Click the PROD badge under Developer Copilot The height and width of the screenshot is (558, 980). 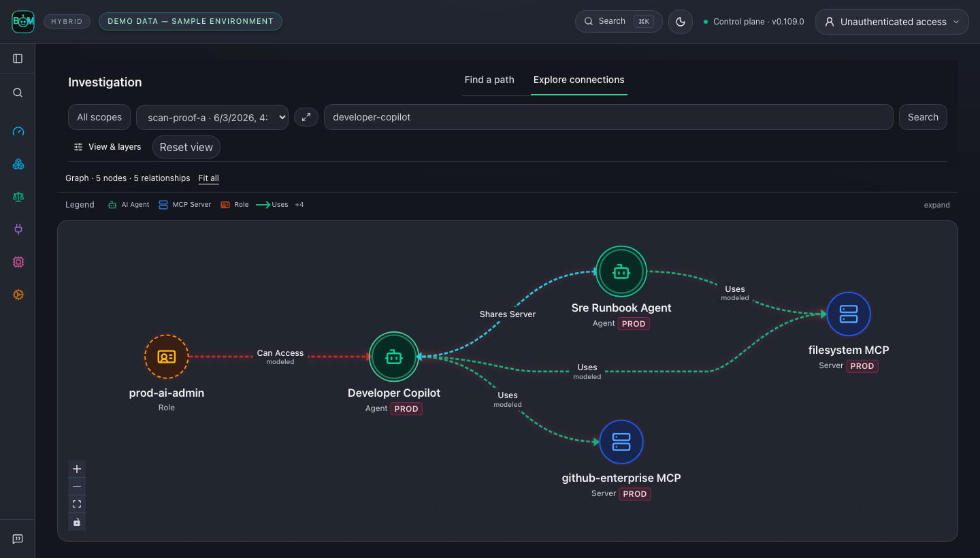click(x=406, y=409)
